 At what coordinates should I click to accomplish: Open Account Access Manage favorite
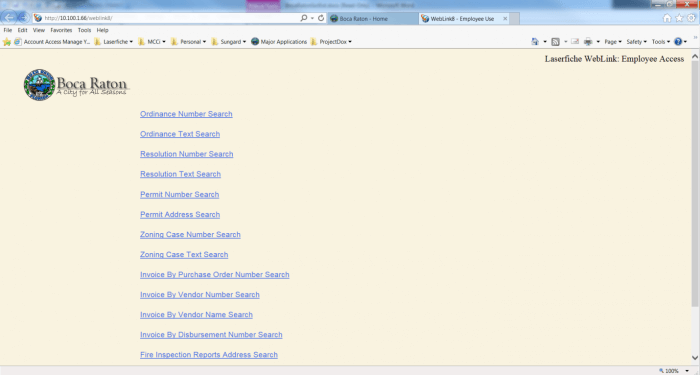52,42
